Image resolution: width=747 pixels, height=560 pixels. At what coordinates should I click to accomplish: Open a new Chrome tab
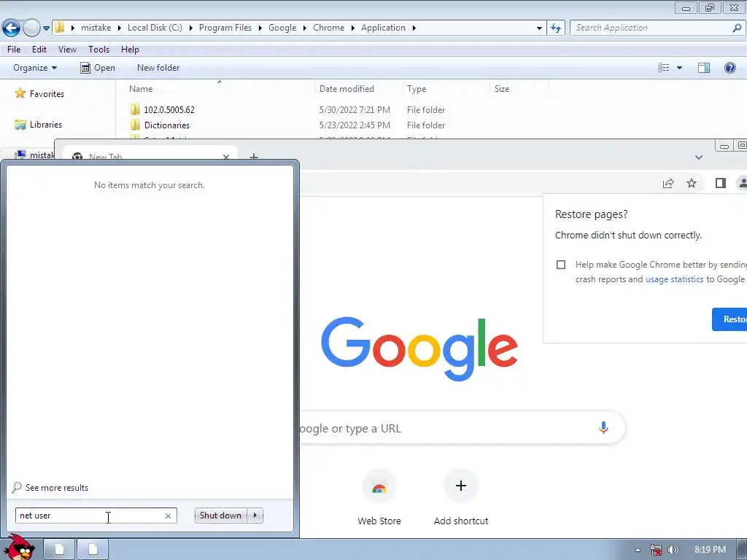(x=254, y=157)
